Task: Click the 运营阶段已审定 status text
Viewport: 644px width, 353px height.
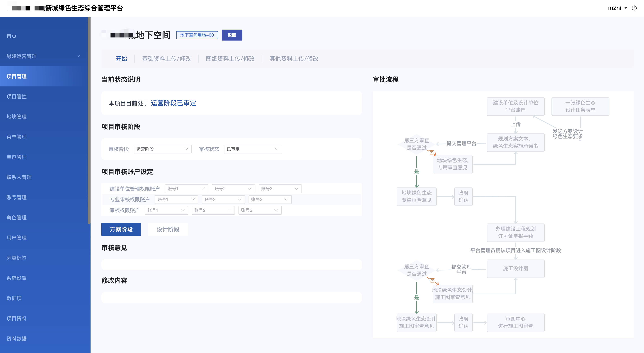Action: [174, 103]
